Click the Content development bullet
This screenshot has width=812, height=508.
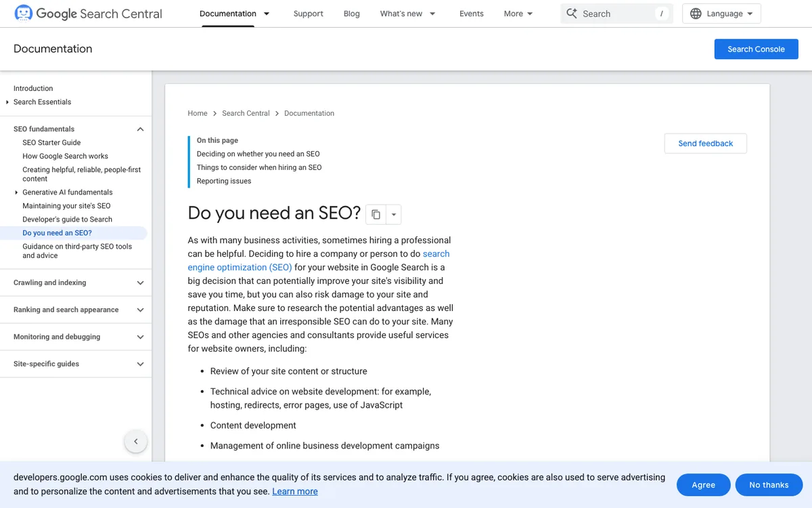click(x=253, y=425)
